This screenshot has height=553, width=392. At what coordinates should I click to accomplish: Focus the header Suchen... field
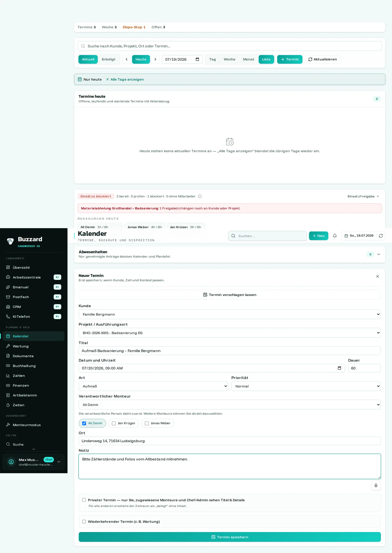[268, 236]
